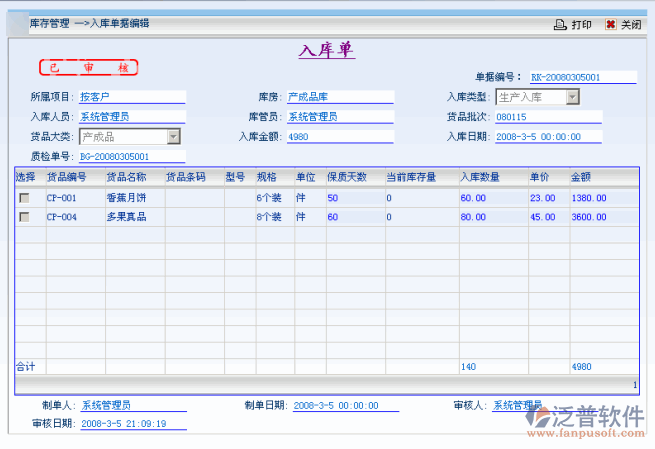This screenshot has height=449, width=655.
Task: Expand the 货品大类 dropdown arrow
Action: click(x=173, y=137)
